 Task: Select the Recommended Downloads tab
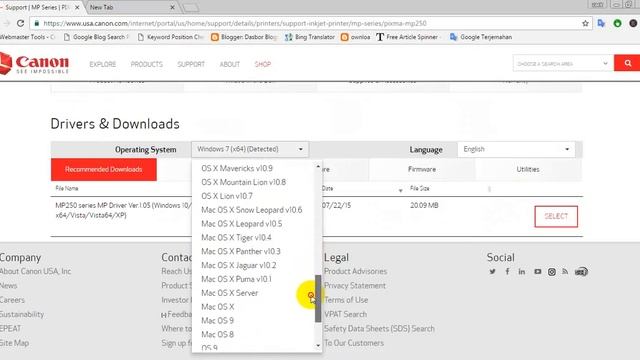tap(104, 169)
